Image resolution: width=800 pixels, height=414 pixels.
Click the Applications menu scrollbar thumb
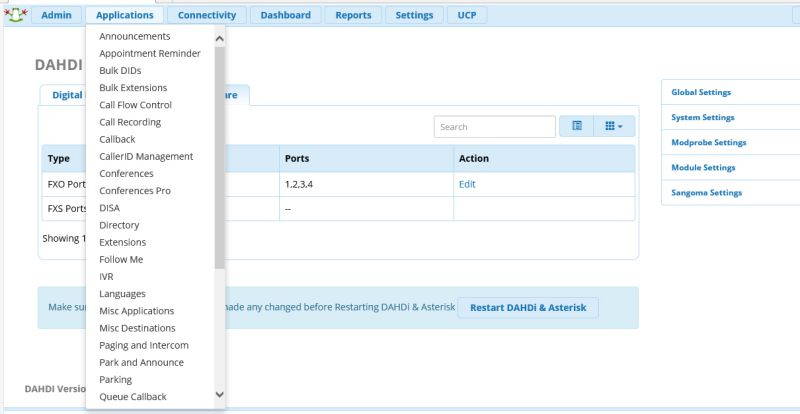[x=220, y=157]
